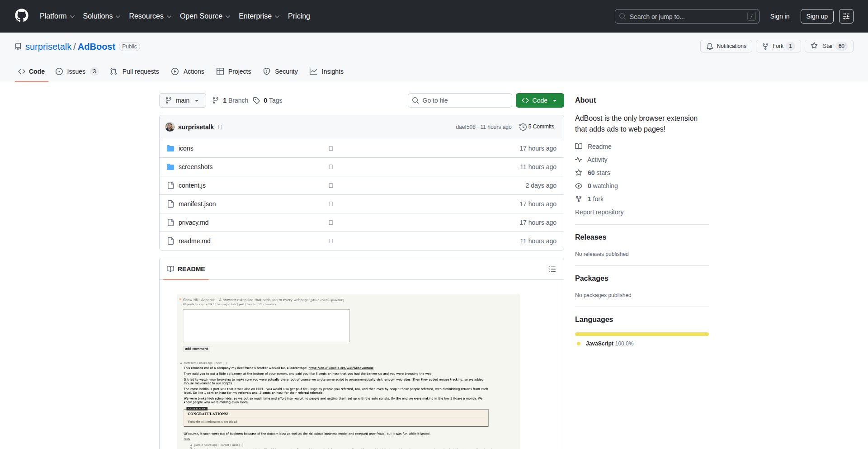868x449 pixels.
Task: Click the commit history clock icon
Action: [523, 127]
